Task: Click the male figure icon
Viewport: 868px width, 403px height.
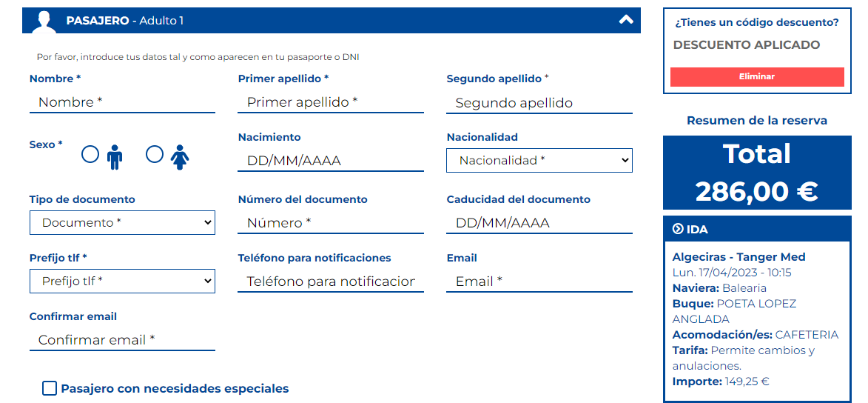Action: 115,157
